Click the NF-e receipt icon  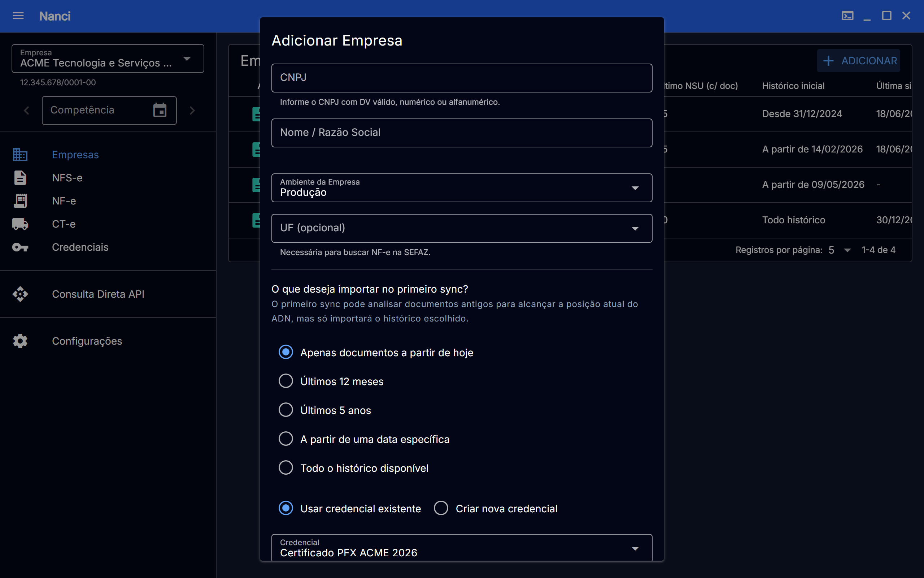pyautogui.click(x=20, y=201)
